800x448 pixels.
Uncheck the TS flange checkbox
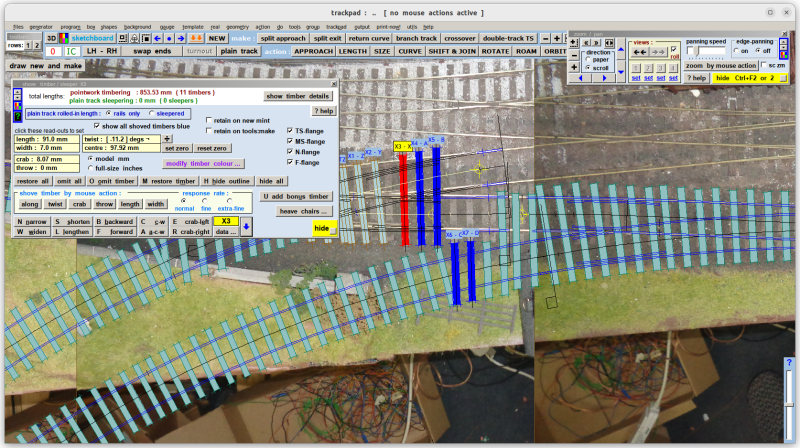pos(290,131)
